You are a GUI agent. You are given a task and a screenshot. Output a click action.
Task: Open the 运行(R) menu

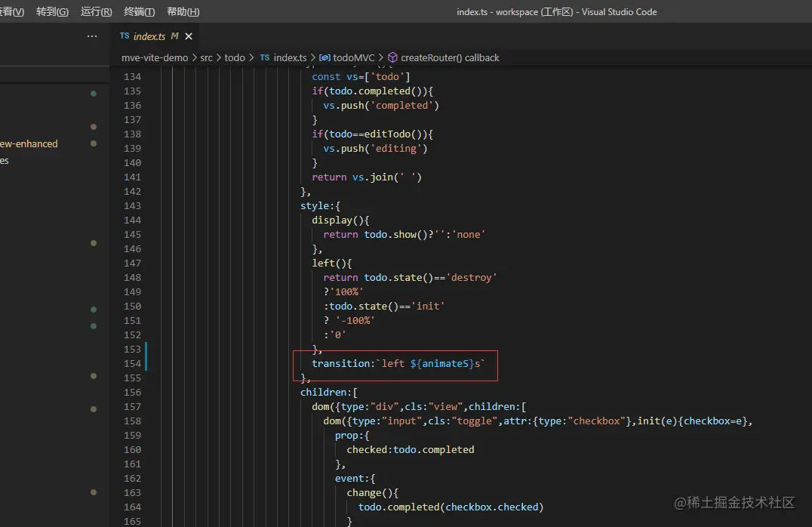[x=97, y=11]
